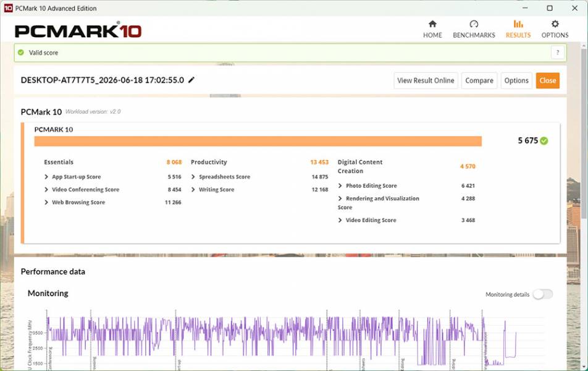Click the Web Browsing value 11 266
The width and height of the screenshot is (588, 371).
click(x=173, y=202)
